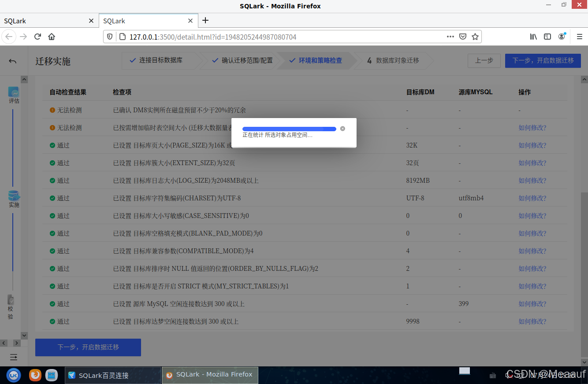The image size is (588, 384).
Task: Open 如何修改? for EXTENT_SIZE row
Action: tap(532, 163)
